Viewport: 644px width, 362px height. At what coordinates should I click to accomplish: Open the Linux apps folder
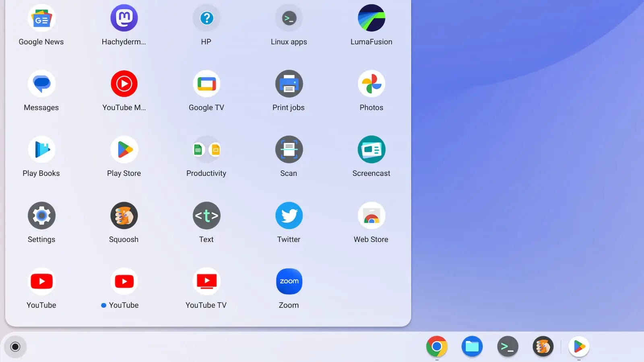click(289, 18)
